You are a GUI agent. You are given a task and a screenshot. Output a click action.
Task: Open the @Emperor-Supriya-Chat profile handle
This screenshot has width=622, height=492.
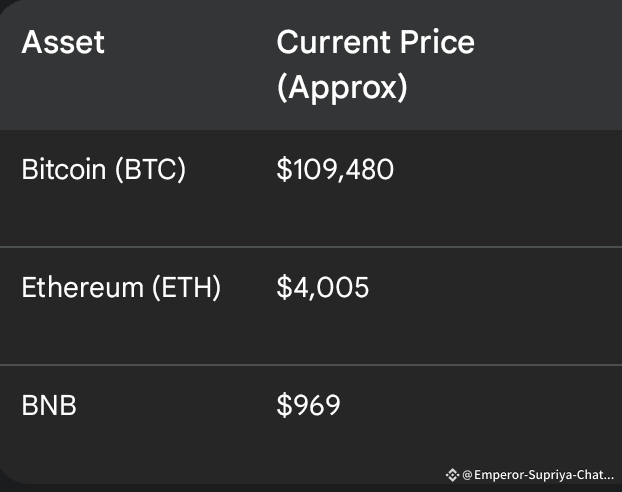(538, 475)
